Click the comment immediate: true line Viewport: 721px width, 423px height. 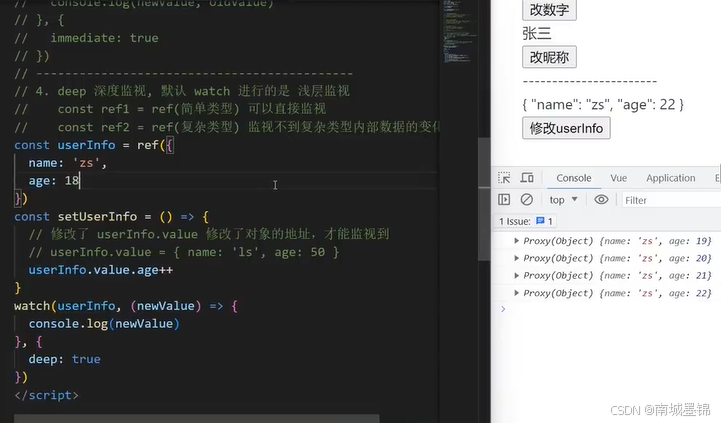pos(86,38)
